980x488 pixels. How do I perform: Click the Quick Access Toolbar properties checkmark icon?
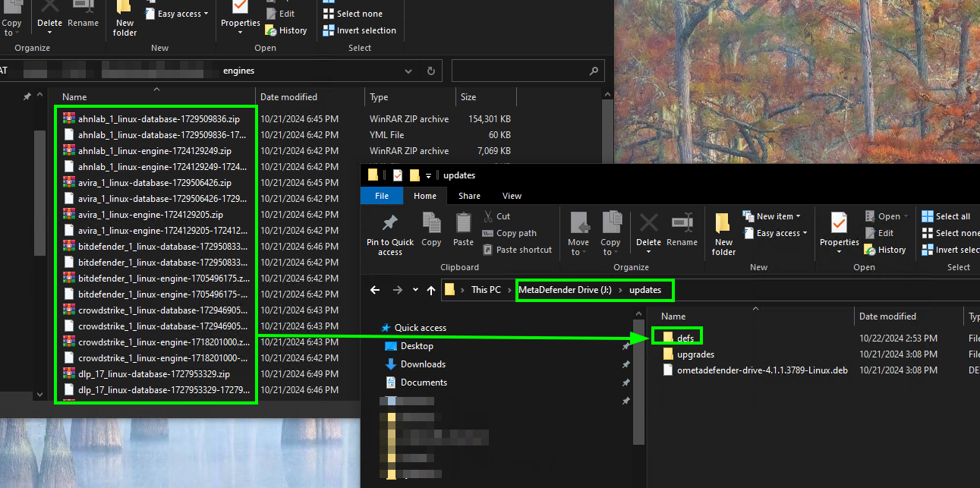(x=398, y=175)
